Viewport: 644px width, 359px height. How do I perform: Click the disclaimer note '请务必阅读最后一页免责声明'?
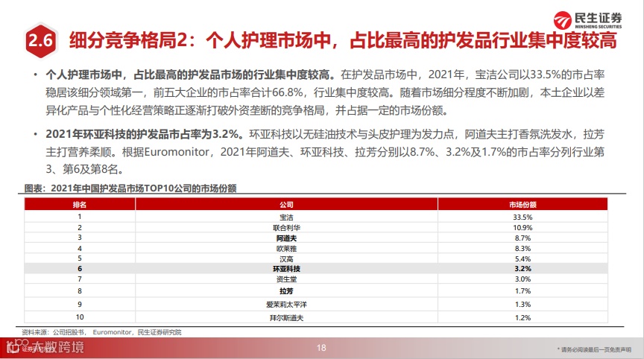pyautogui.click(x=594, y=349)
